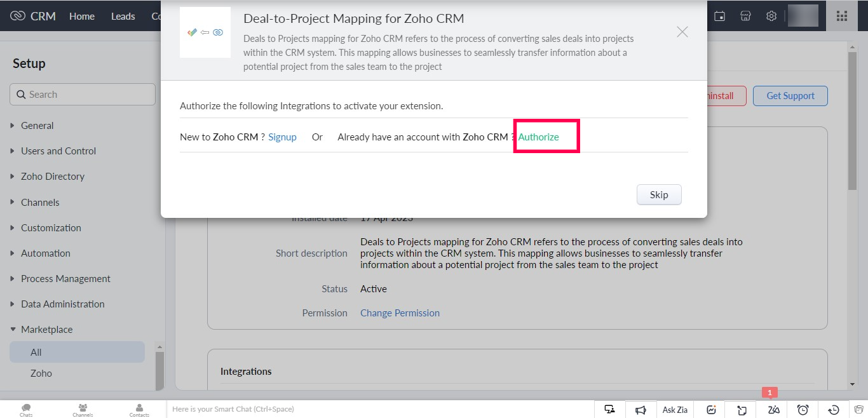Close the Deal-to-Project Mapping dialog
This screenshot has height=418, width=868.
[x=682, y=32]
